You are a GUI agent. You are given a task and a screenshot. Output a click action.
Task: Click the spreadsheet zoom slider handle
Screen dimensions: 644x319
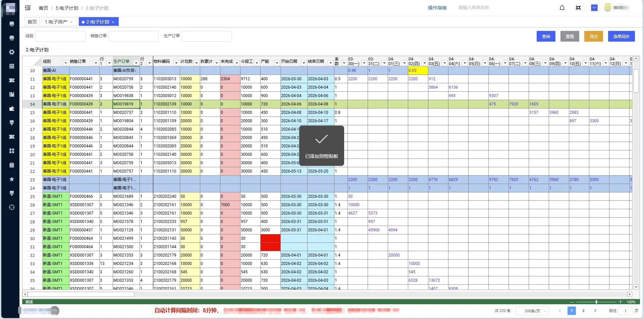(x=596, y=302)
